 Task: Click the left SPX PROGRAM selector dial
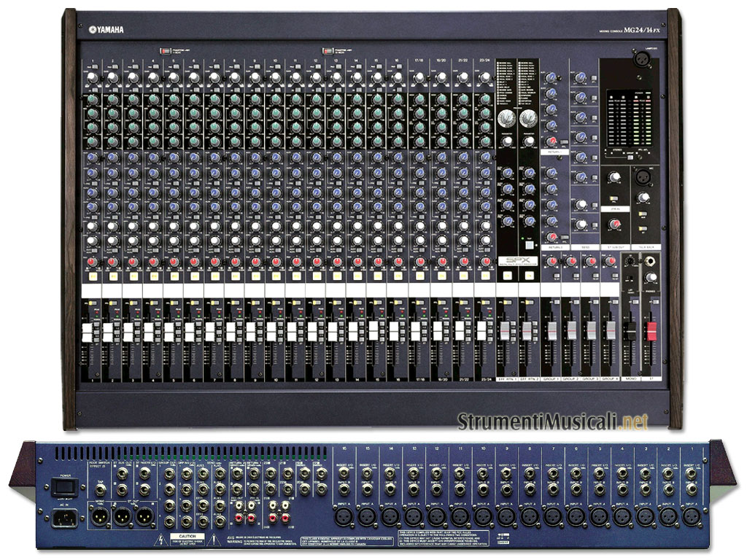pos(505,118)
